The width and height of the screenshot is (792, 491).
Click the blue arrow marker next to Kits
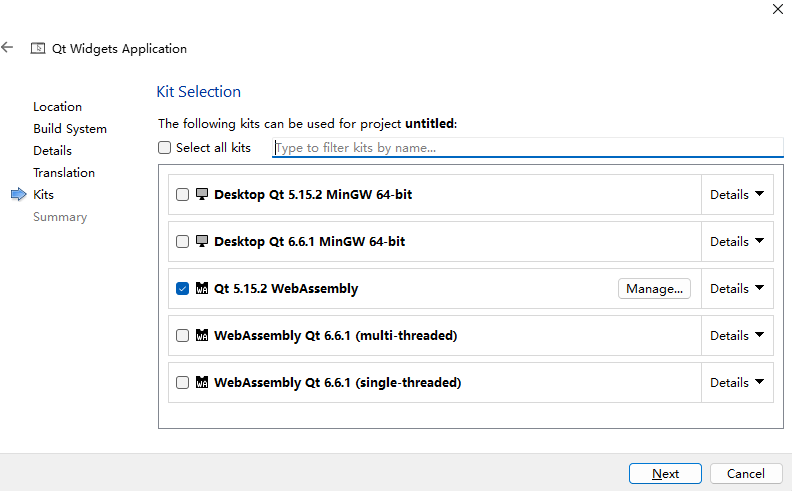pos(19,194)
